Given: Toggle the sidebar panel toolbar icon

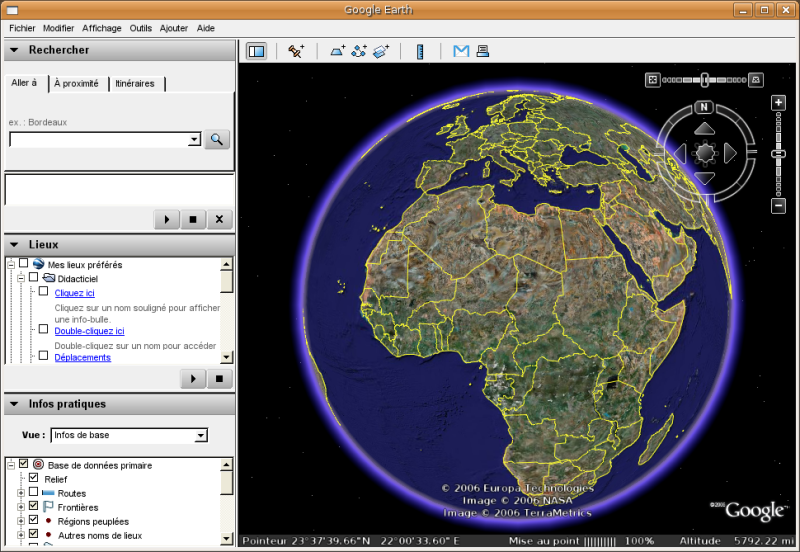Looking at the screenshot, I should pyautogui.click(x=257, y=51).
